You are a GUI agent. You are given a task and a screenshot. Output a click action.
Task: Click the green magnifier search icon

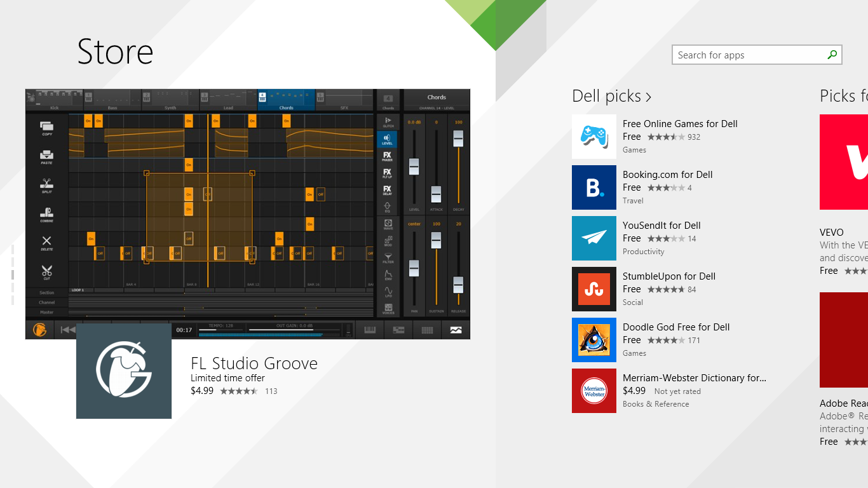tap(832, 55)
